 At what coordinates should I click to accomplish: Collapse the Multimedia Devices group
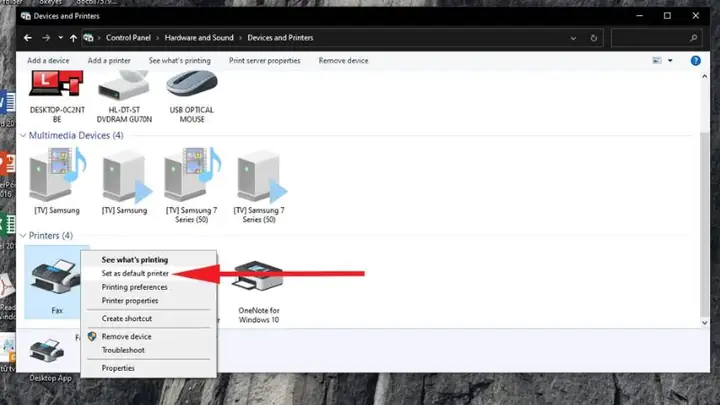point(23,135)
